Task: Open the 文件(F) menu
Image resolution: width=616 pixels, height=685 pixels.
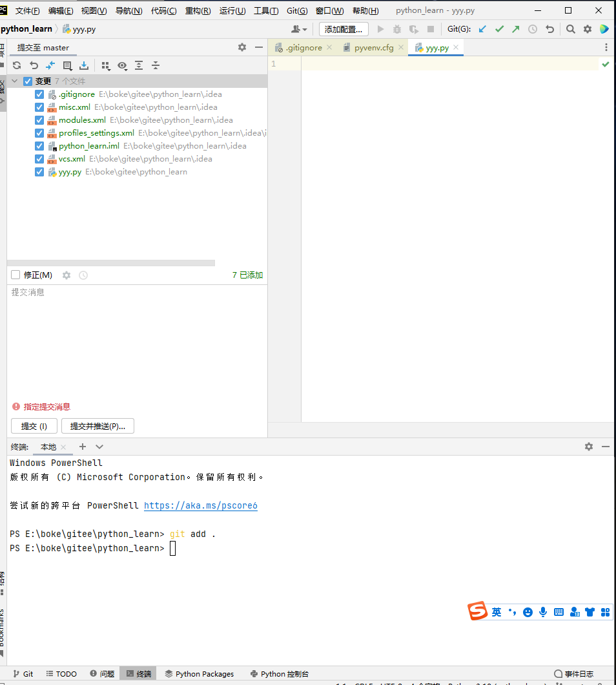Action: tap(28, 11)
